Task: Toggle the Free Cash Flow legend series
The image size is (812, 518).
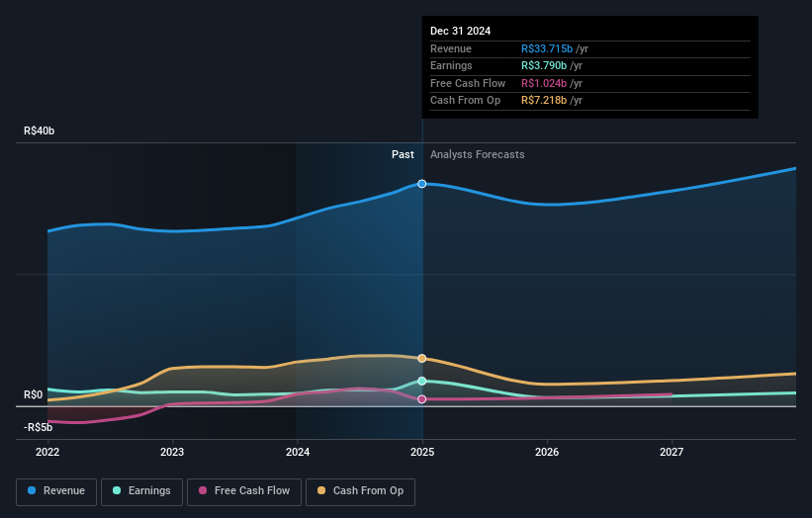Action: pos(244,491)
